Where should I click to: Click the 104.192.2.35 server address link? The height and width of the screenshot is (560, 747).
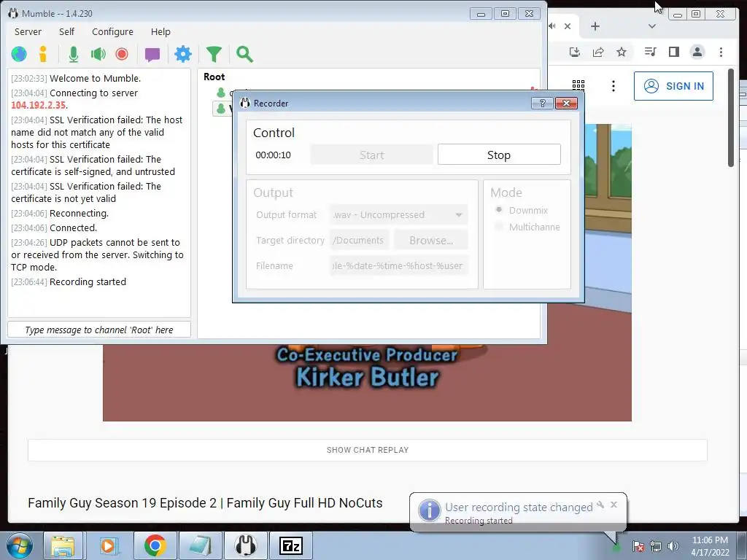click(38, 105)
